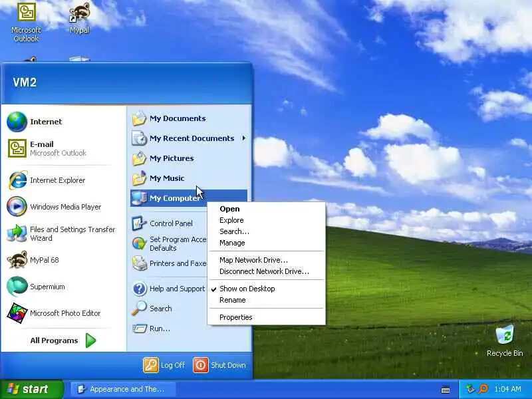The image size is (532, 399).
Task: Open Printers and Faxes icon
Action: click(139, 263)
